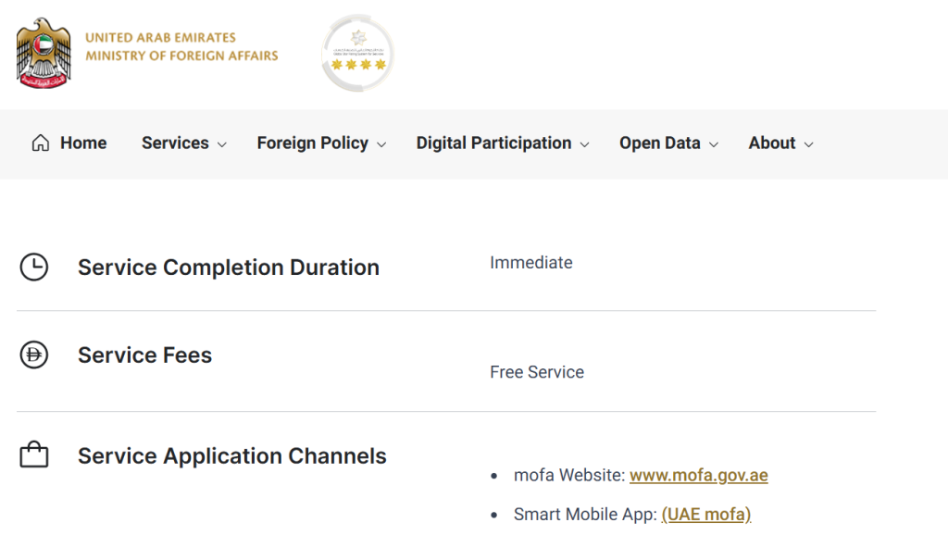Screen dimensions: 948x560
Task: Follow the www.mofa.gov.ae link
Action: 699,476
